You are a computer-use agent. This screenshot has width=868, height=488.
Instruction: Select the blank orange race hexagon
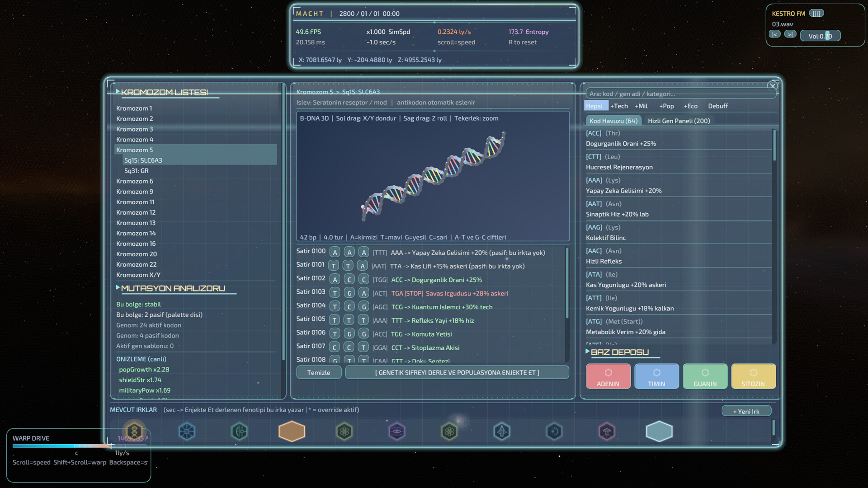[x=292, y=432]
